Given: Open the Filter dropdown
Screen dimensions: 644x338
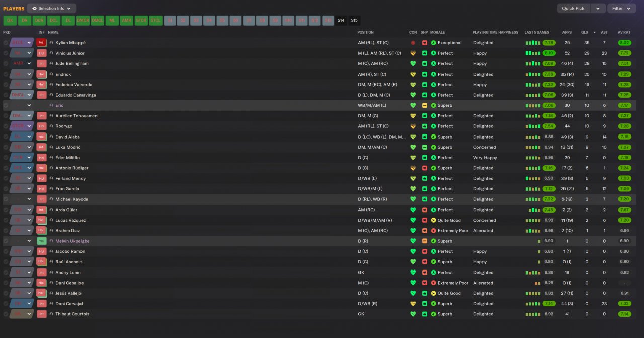Looking at the screenshot, I should tap(622, 8).
